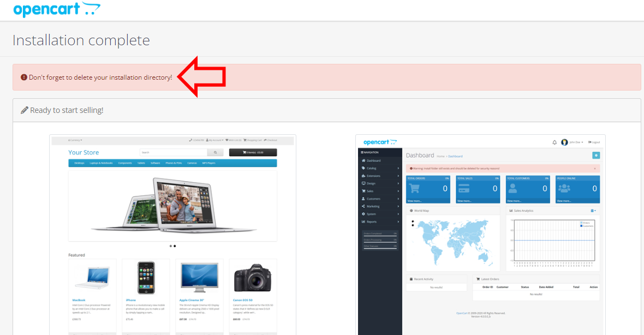Viewport: 644px width, 335px height.
Task: Click the red exclamation icon in the delete-directory alert
Action: (24, 77)
